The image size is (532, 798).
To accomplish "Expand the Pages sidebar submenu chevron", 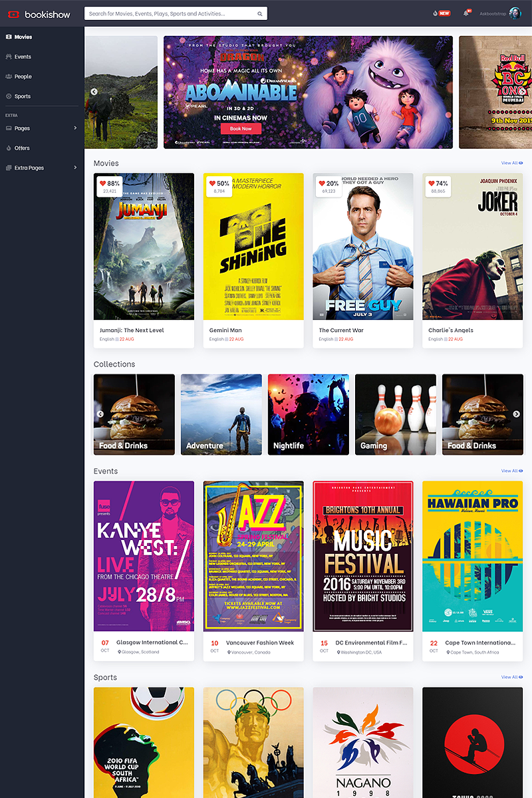I will [x=75, y=128].
